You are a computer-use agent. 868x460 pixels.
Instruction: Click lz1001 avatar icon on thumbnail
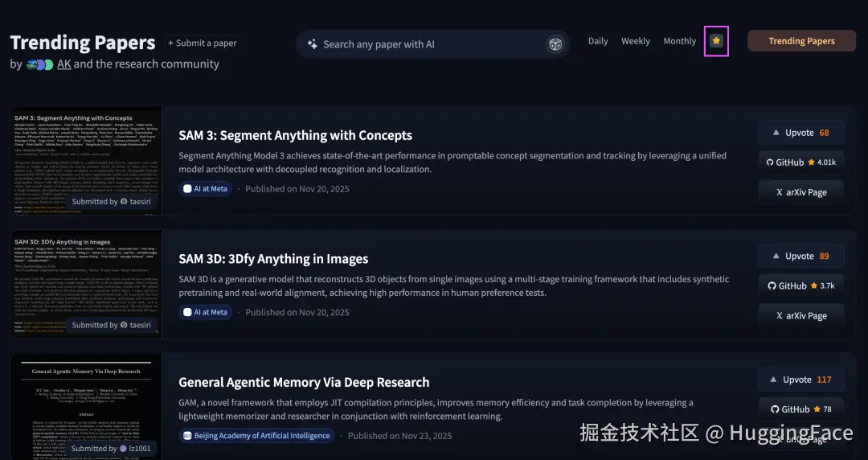123,449
